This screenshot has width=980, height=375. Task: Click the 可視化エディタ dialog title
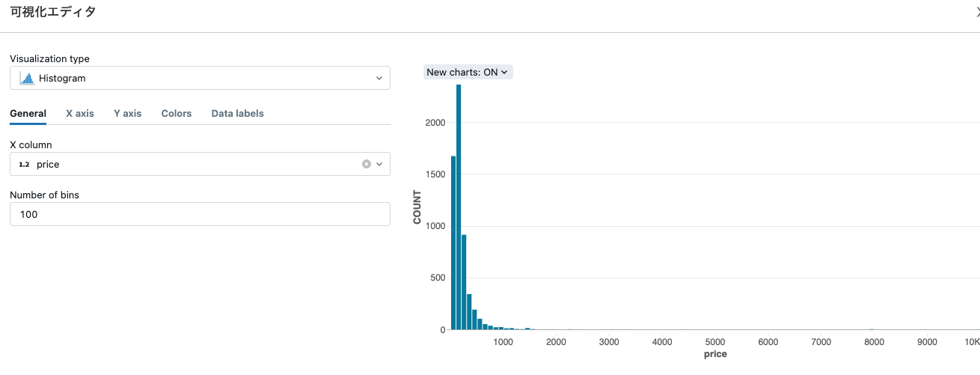click(x=53, y=12)
